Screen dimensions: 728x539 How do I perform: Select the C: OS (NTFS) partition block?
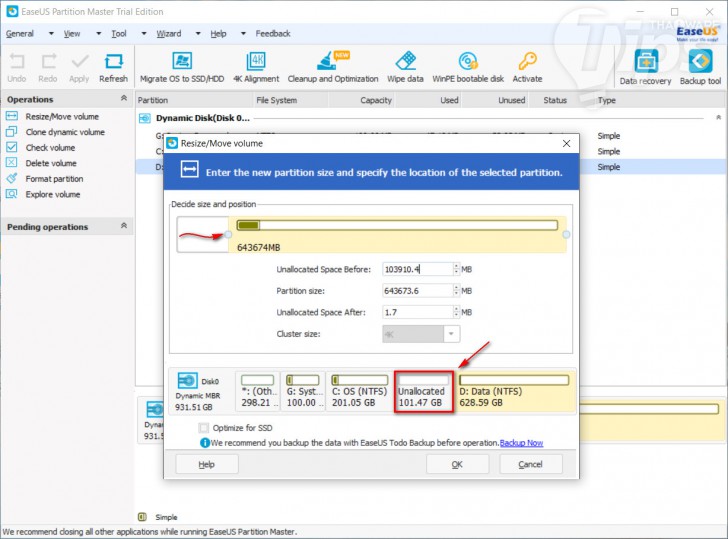pos(359,391)
